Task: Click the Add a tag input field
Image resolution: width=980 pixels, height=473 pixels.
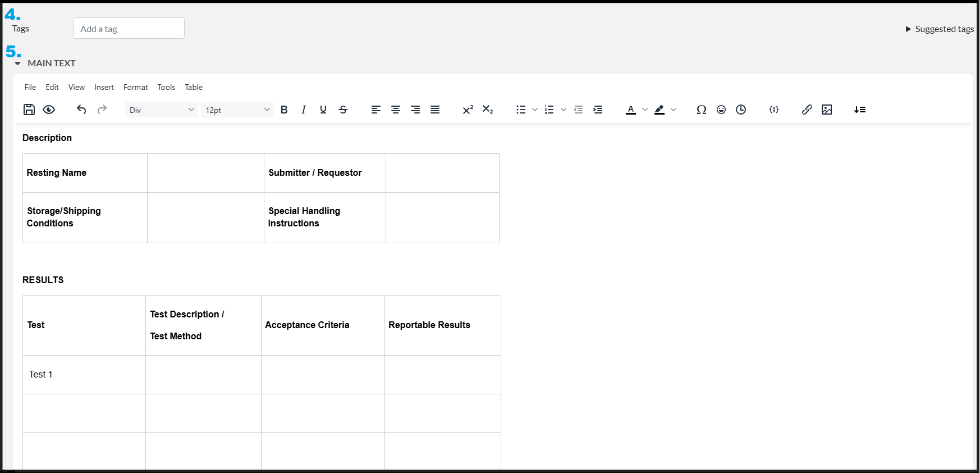Action: pyautogui.click(x=129, y=29)
